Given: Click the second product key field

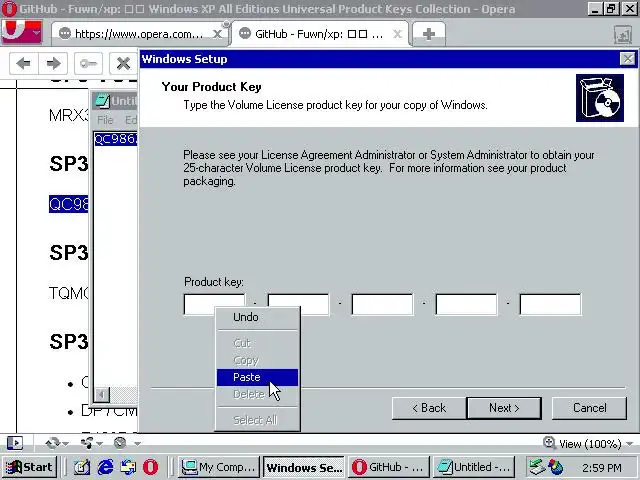Looking at the screenshot, I should (x=298, y=304).
